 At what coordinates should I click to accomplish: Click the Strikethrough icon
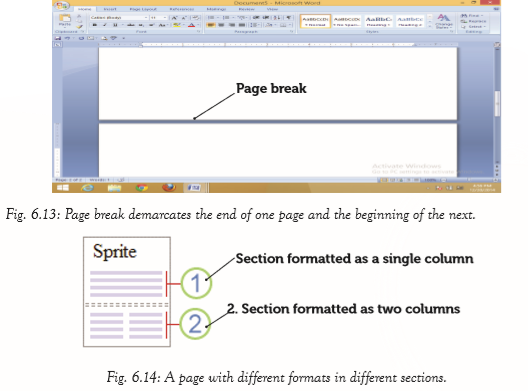(x=131, y=25)
